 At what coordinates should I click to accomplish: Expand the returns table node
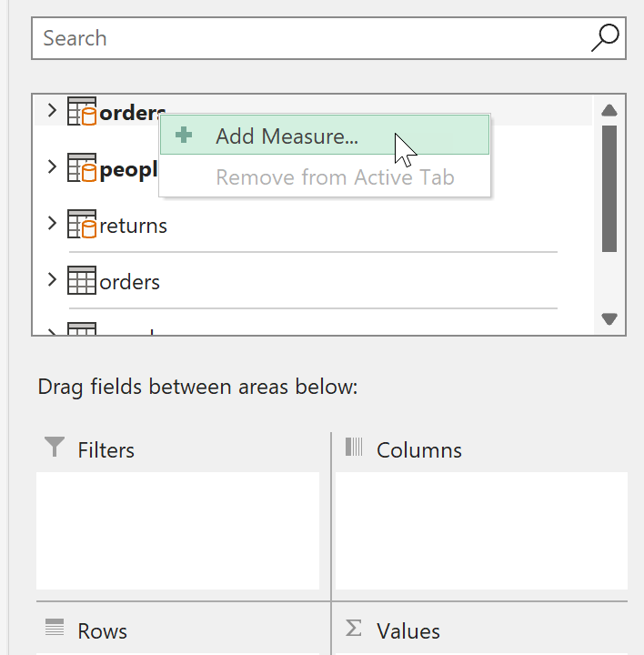click(x=52, y=224)
